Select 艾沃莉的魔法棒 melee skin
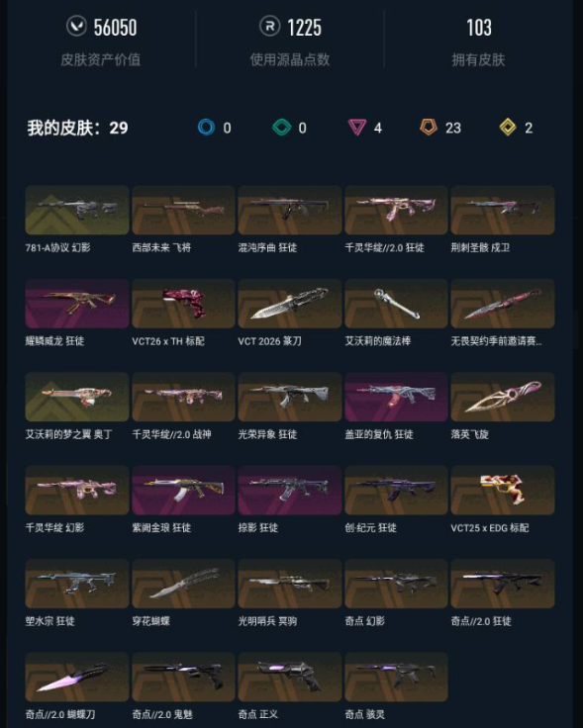 point(396,304)
